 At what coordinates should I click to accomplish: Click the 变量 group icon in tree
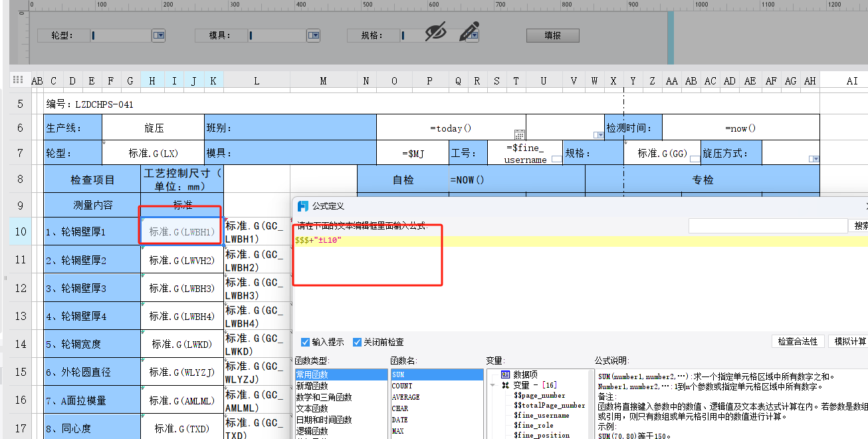point(505,385)
